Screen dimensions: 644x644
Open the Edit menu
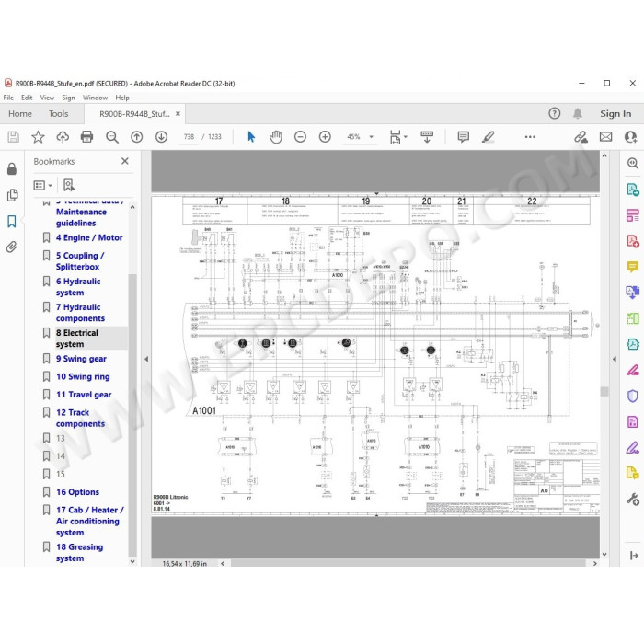27,98
